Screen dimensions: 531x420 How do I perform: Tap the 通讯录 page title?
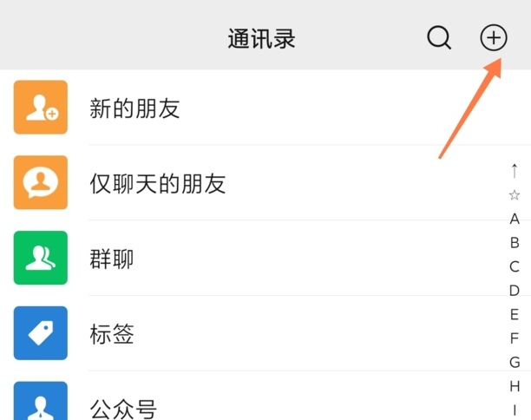tap(261, 38)
